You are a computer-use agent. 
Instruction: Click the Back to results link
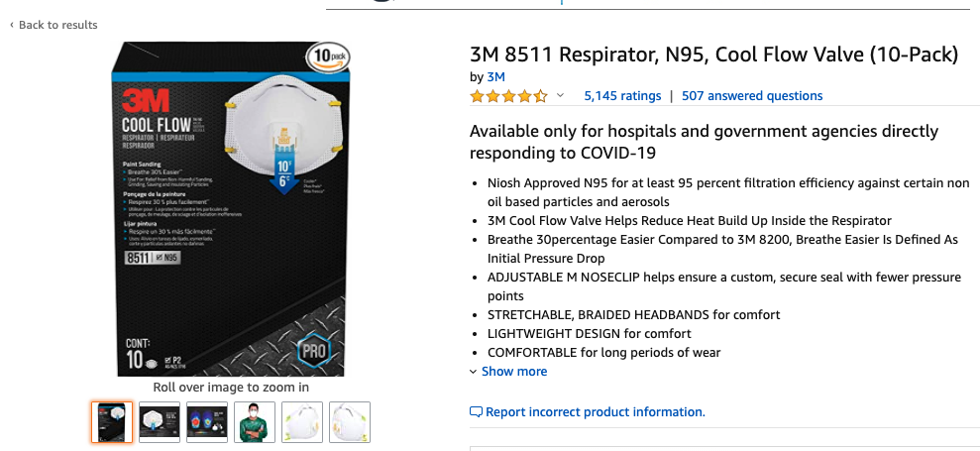click(57, 25)
